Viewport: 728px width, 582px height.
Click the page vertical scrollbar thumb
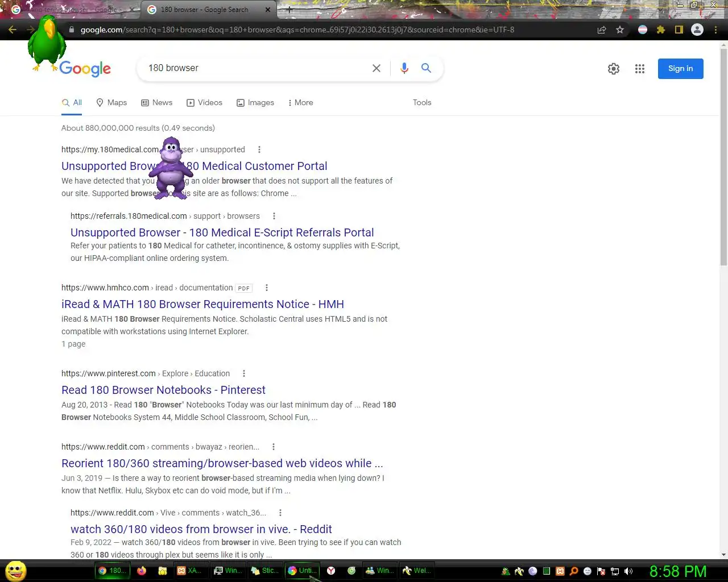pyautogui.click(x=723, y=156)
